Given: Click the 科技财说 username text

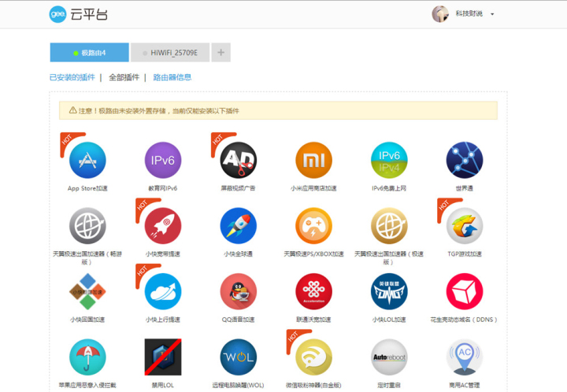Looking at the screenshot, I should (469, 13).
